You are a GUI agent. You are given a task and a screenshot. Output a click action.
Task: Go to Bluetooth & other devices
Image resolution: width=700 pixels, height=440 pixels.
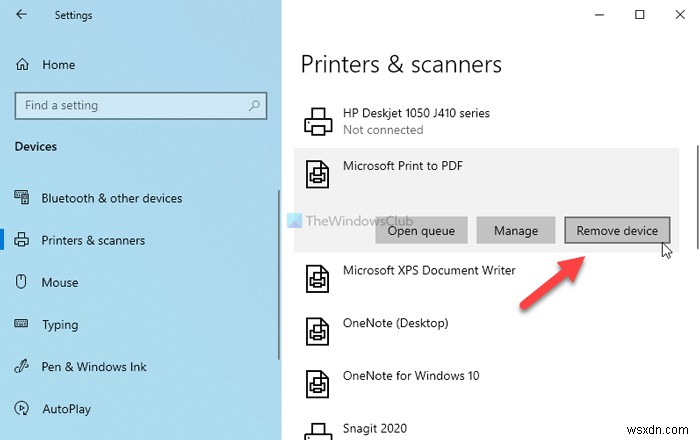[x=112, y=198]
